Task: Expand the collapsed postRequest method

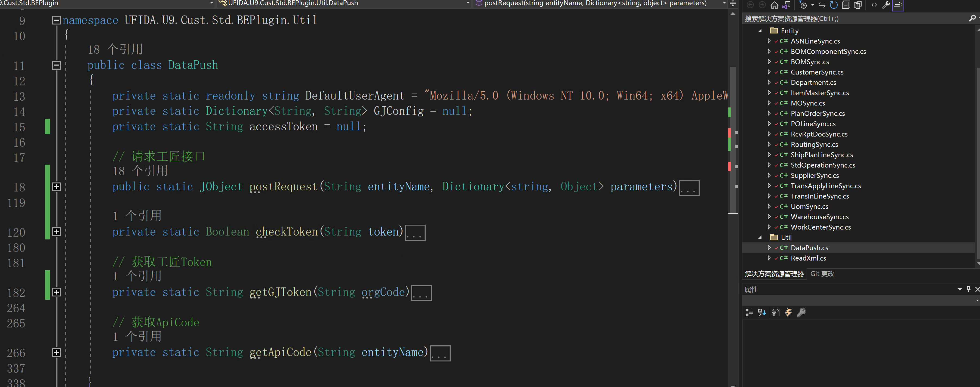Action: 56,187
